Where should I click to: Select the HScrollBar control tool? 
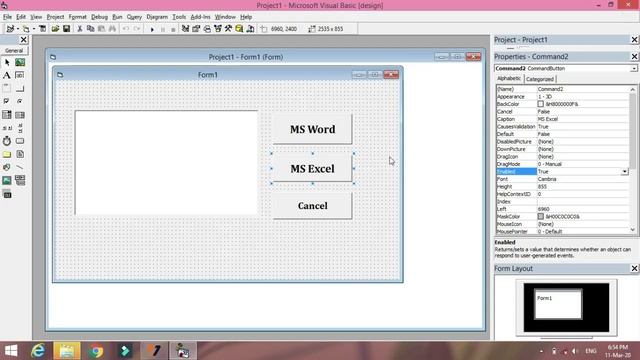coord(7,128)
